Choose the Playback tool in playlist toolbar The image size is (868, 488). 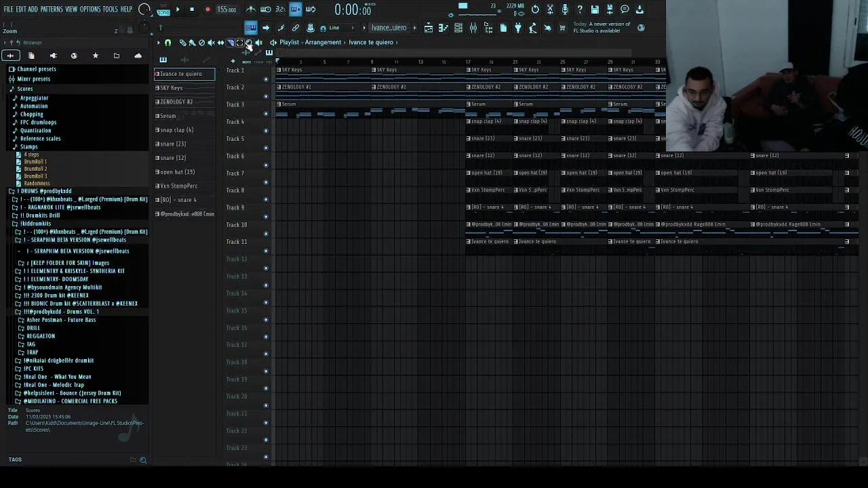[258, 43]
